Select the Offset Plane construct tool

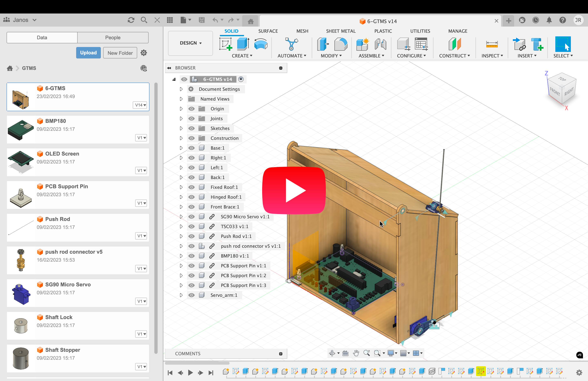pos(455,44)
